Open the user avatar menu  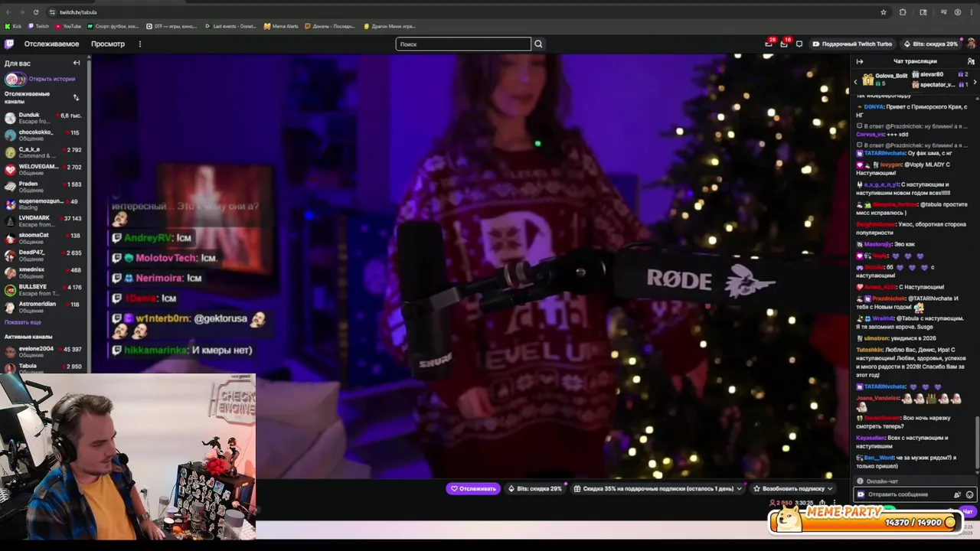coord(971,44)
